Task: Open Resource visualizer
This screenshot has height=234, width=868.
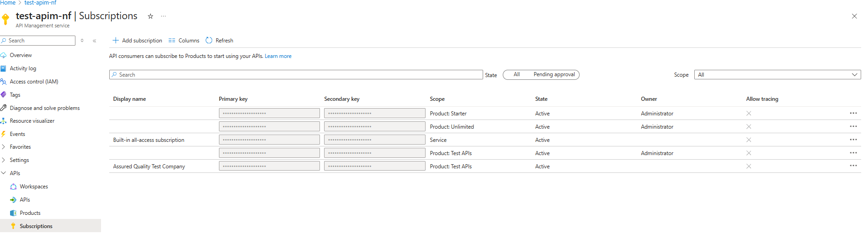Action: pos(32,121)
